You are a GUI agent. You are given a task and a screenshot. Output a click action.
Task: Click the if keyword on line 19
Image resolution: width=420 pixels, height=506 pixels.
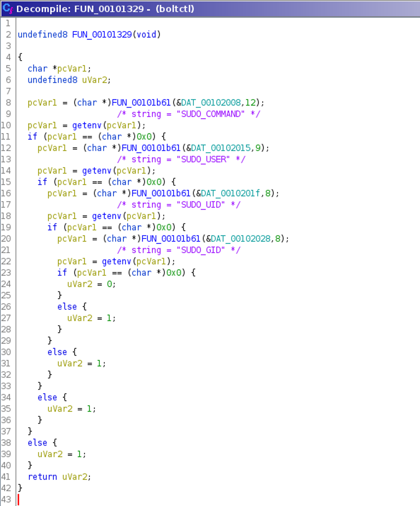[52, 227]
